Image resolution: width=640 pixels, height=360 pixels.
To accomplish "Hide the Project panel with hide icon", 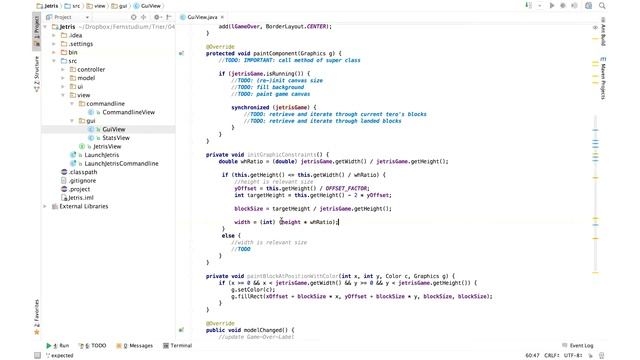I will point(169,17).
